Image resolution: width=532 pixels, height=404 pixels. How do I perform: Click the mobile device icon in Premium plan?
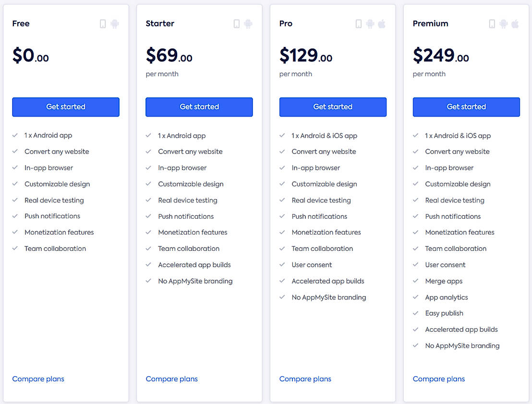492,24
